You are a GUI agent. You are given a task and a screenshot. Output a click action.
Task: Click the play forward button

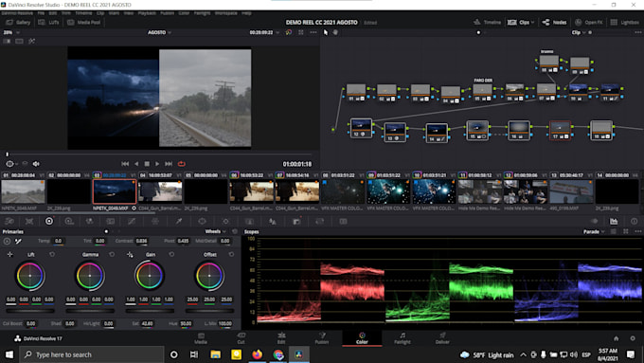(157, 164)
